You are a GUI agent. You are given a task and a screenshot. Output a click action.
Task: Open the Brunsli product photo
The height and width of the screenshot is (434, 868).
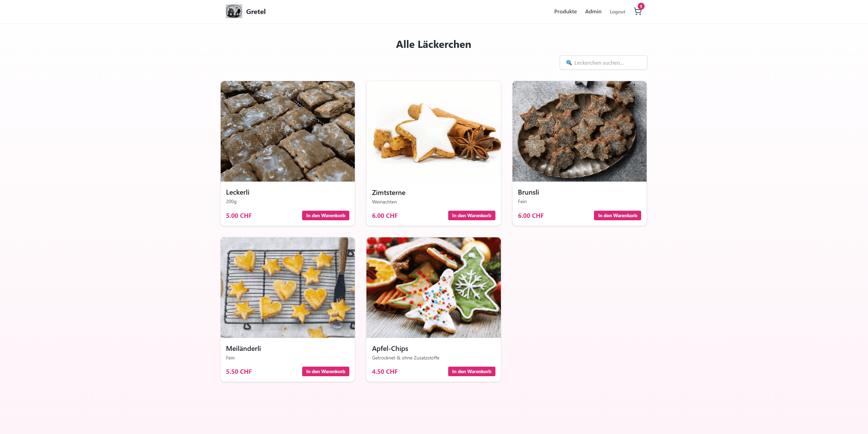point(579,131)
